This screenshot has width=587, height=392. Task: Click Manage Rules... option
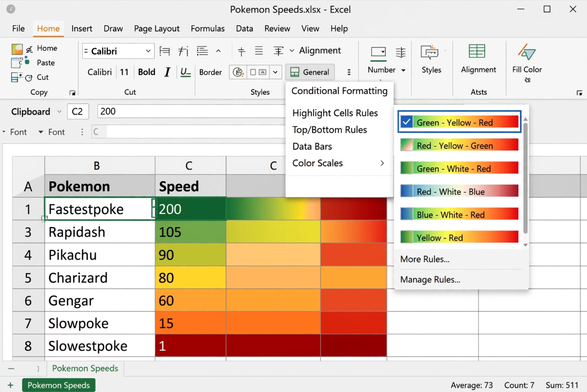click(430, 280)
